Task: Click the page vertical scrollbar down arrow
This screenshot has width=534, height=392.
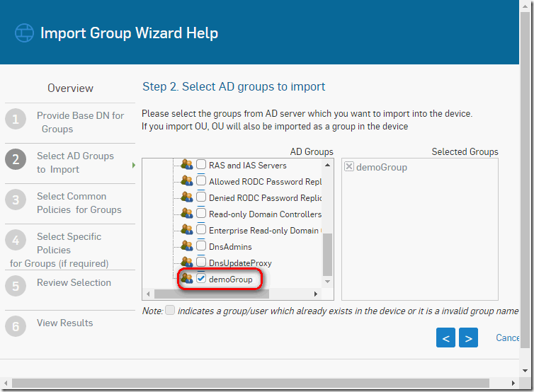Action: pos(525,371)
